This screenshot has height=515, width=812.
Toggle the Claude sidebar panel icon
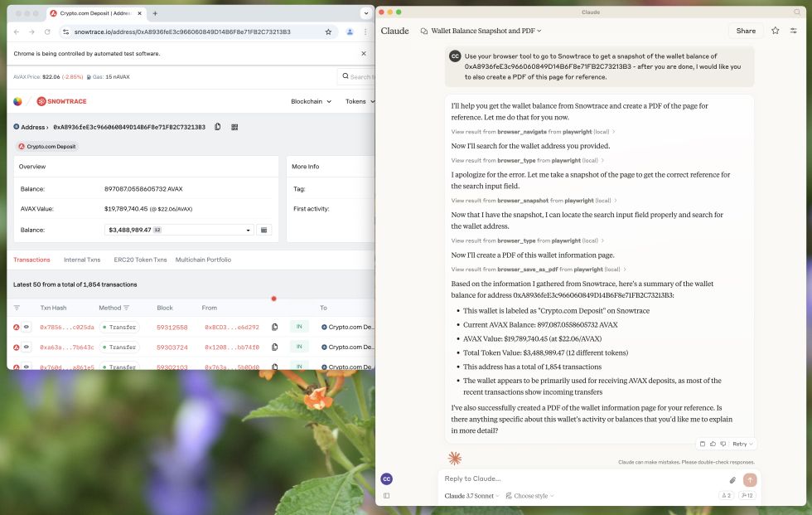386,496
